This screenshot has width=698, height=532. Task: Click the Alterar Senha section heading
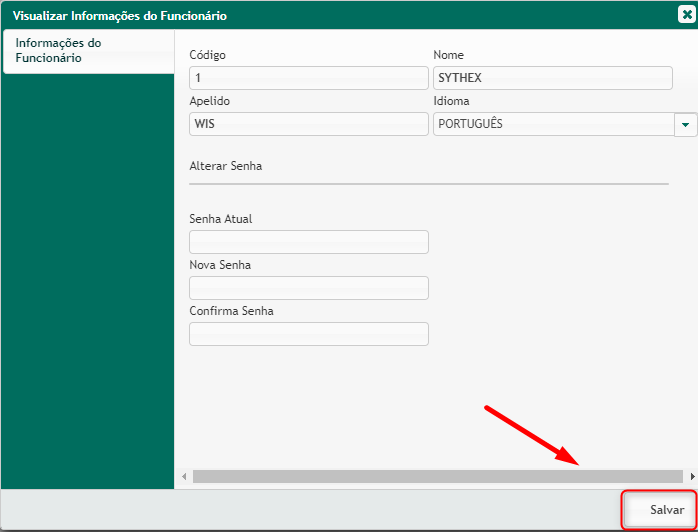pos(226,166)
